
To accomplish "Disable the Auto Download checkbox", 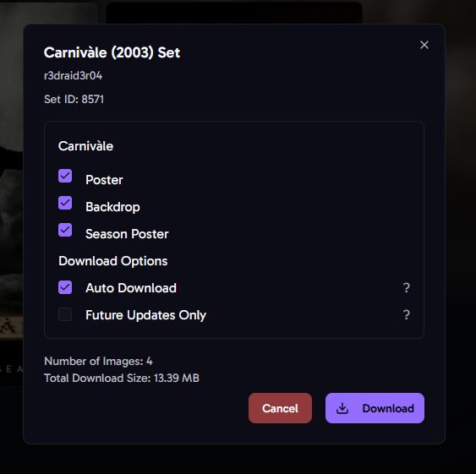I will pyautogui.click(x=65, y=287).
